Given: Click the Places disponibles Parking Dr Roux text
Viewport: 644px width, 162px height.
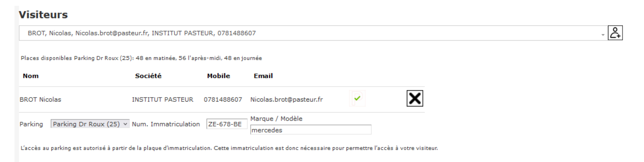Looking at the screenshot, I should pyautogui.click(x=141, y=58).
